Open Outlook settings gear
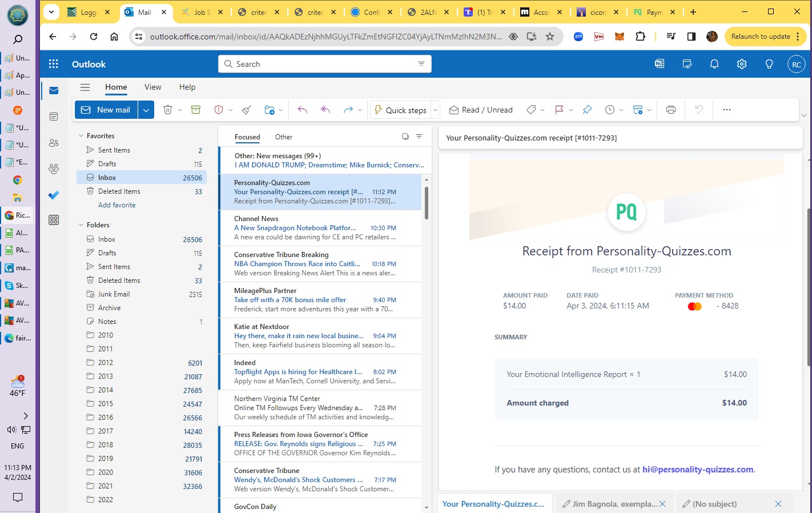Viewport: 812px width, 513px height. coord(742,64)
